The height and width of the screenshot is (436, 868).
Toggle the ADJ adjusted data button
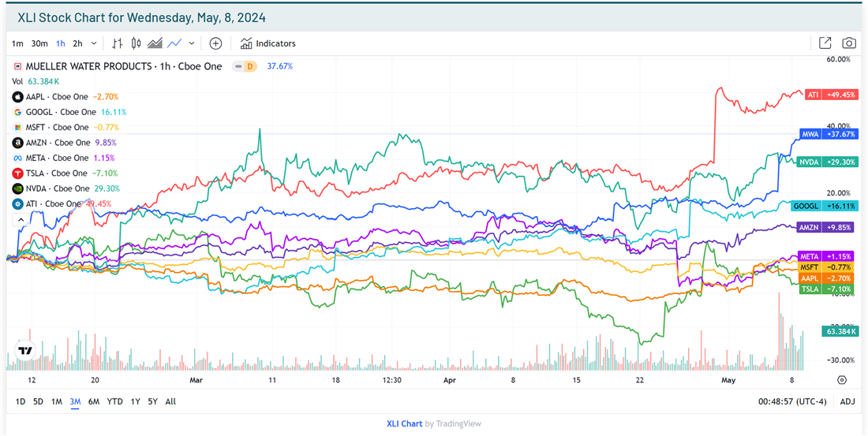tap(847, 401)
